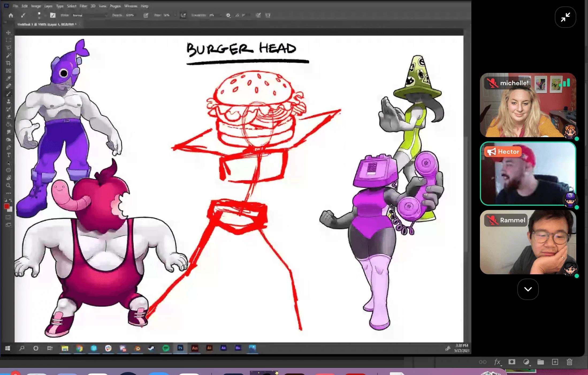Reset default foreground and background colors
The width and height of the screenshot is (588, 375).
(5, 200)
